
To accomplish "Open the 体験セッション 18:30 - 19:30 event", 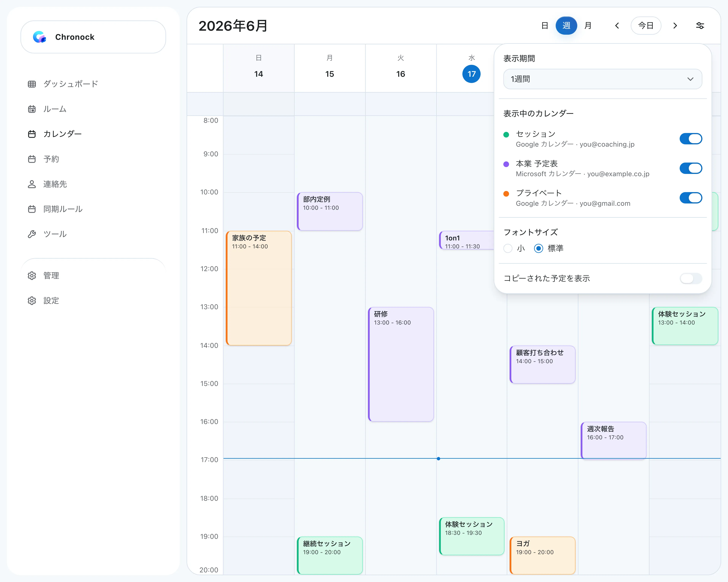I will (x=472, y=536).
